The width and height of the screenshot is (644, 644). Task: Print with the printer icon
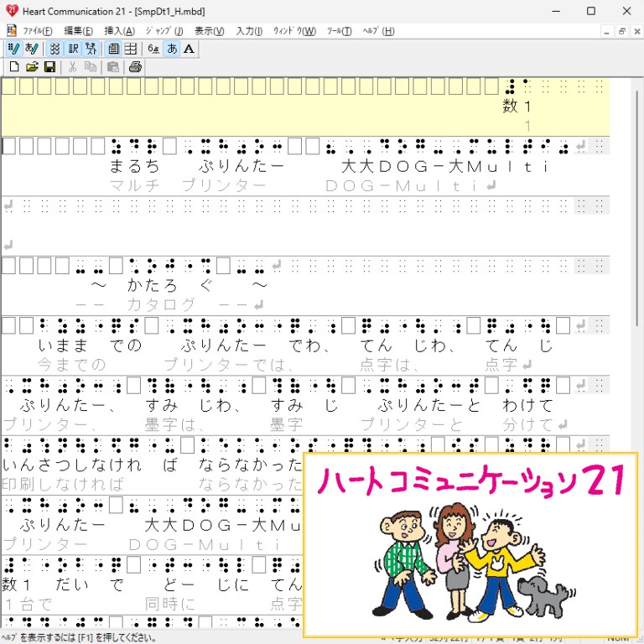(135, 66)
